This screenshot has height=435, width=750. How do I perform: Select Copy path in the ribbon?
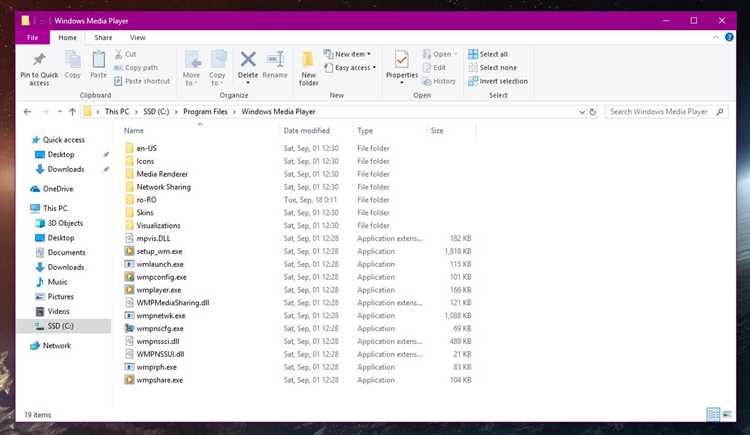(x=136, y=67)
